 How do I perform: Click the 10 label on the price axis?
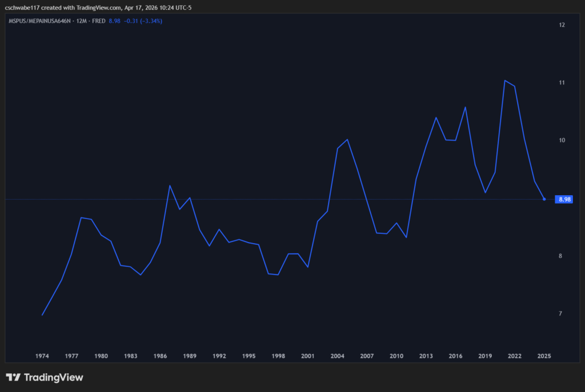point(562,140)
